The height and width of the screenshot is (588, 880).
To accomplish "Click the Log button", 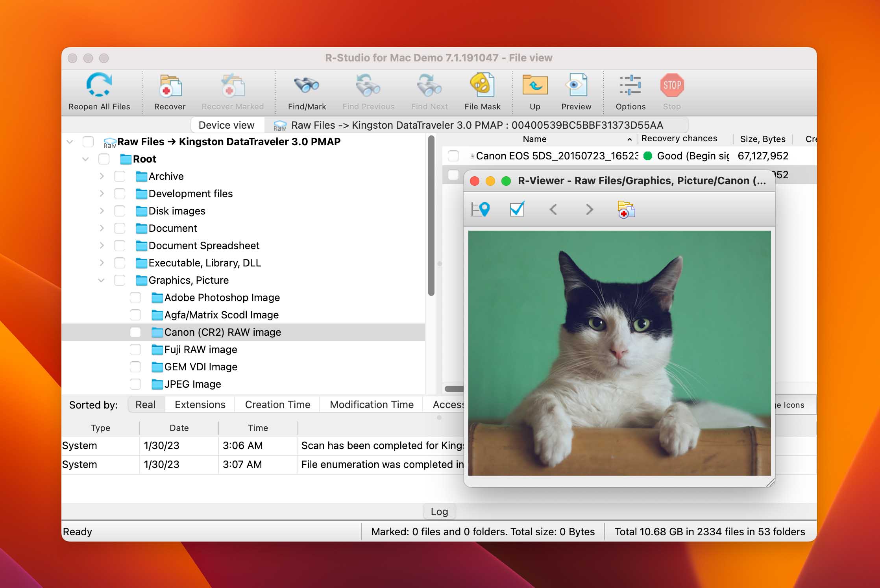I will pos(439,512).
